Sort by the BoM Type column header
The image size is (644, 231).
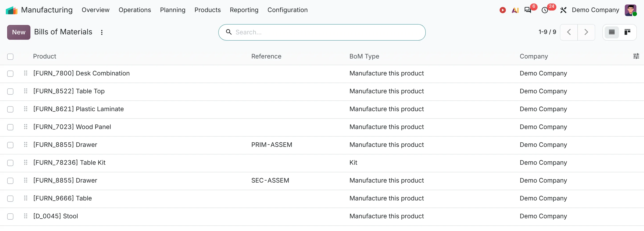tap(364, 56)
